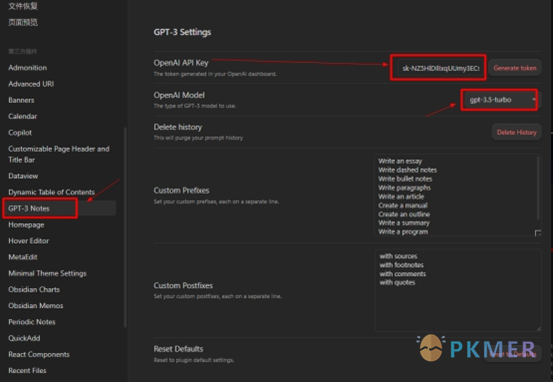Click the Reset Defaults setting label

point(178,349)
